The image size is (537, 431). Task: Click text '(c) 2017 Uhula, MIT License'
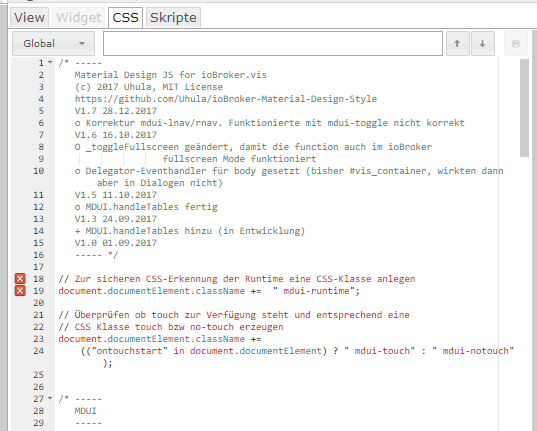click(149, 87)
